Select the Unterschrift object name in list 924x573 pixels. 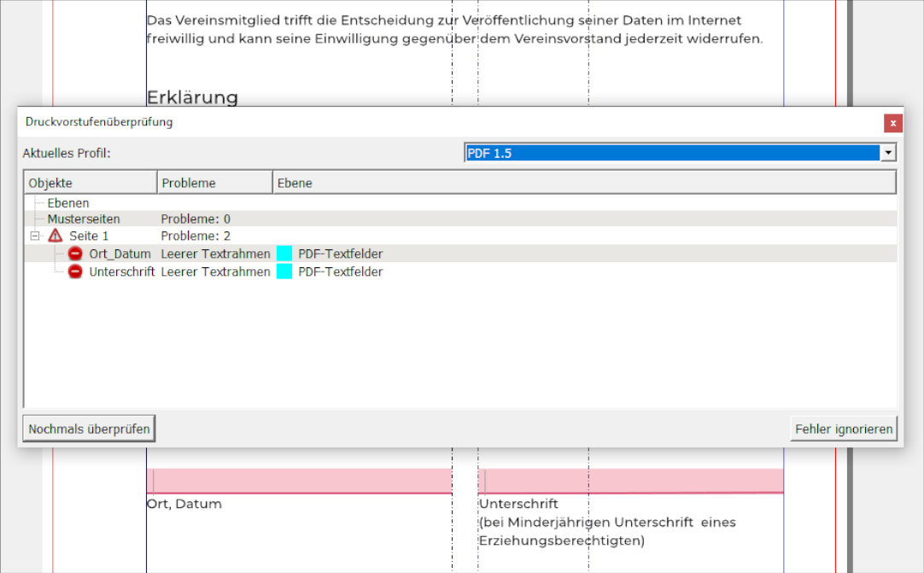click(122, 272)
